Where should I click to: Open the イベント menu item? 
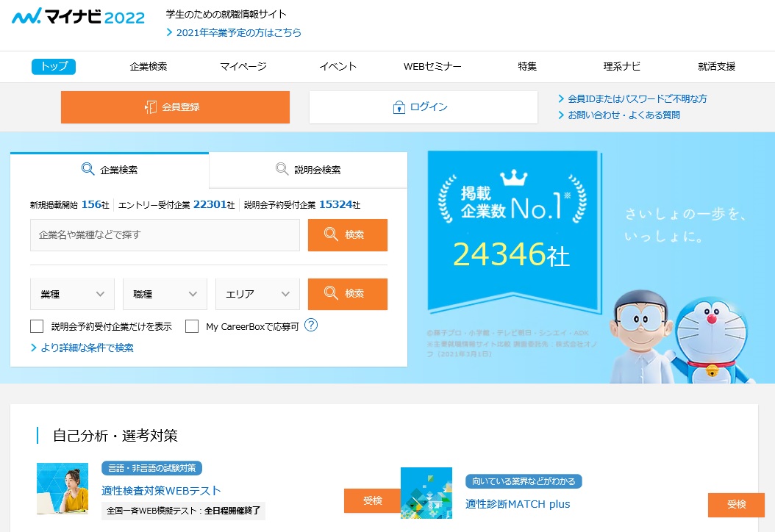click(337, 66)
